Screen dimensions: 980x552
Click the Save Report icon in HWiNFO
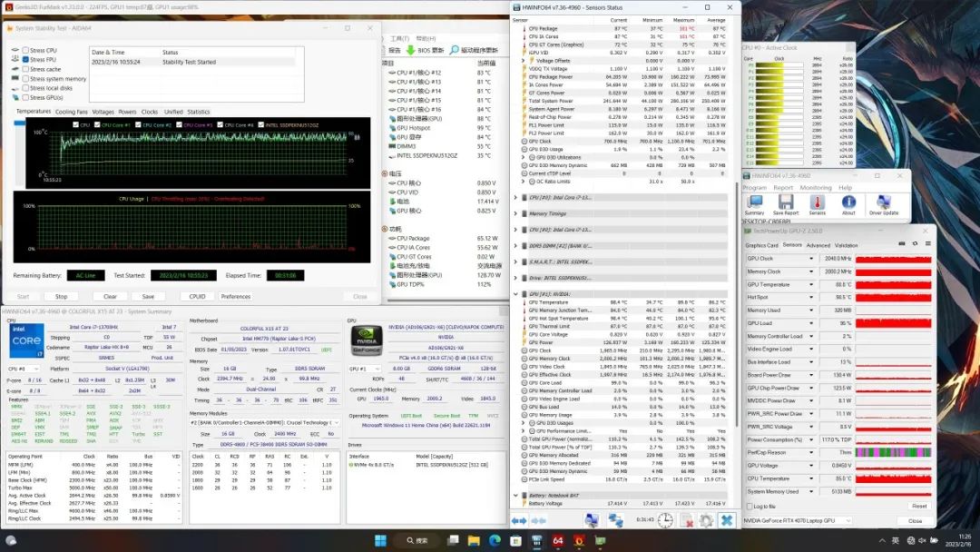click(787, 202)
